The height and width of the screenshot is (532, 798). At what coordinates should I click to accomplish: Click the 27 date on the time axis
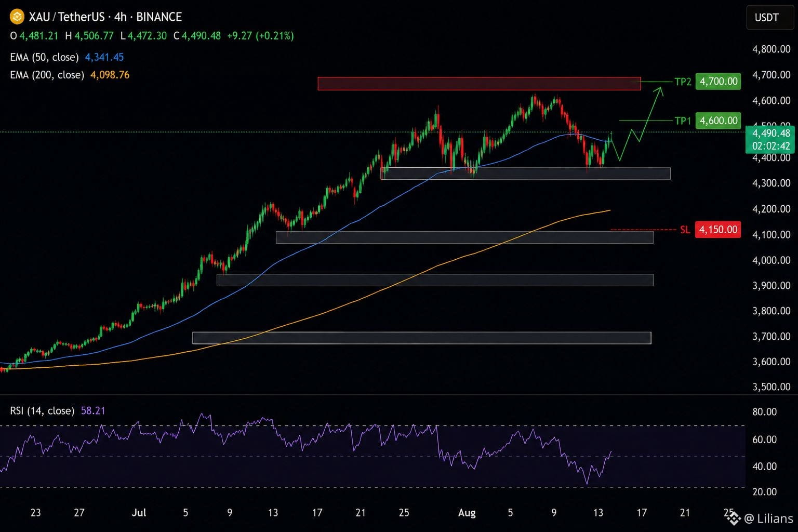(x=79, y=513)
